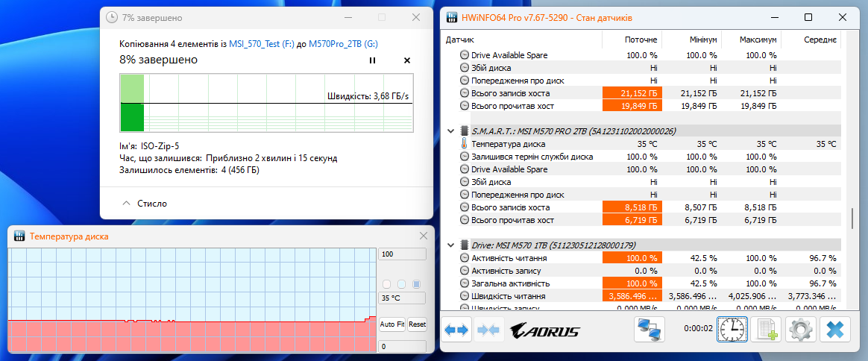
Task: Click the copy dialog clock title icon
Action: [x=113, y=18]
